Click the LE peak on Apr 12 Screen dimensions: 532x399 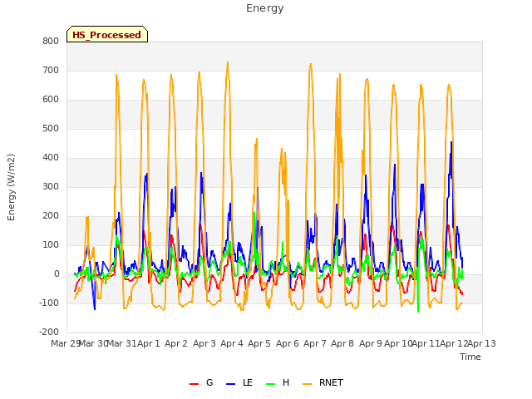451,142
